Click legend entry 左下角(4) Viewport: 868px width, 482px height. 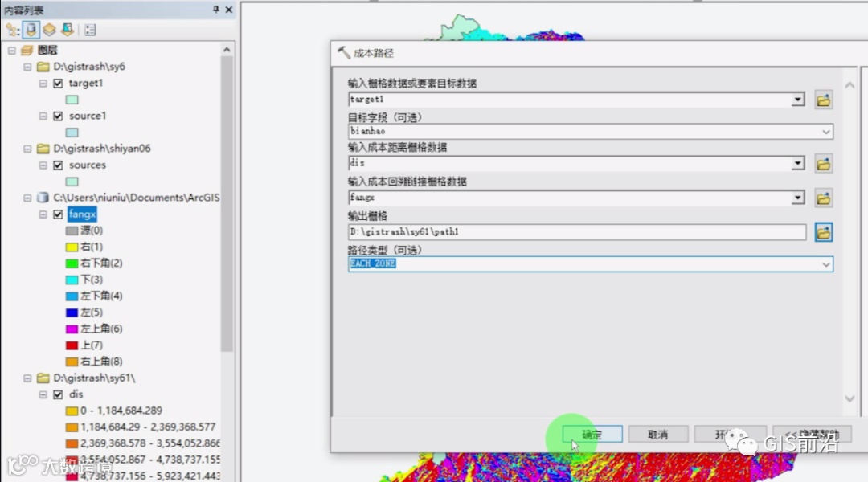tap(101, 296)
